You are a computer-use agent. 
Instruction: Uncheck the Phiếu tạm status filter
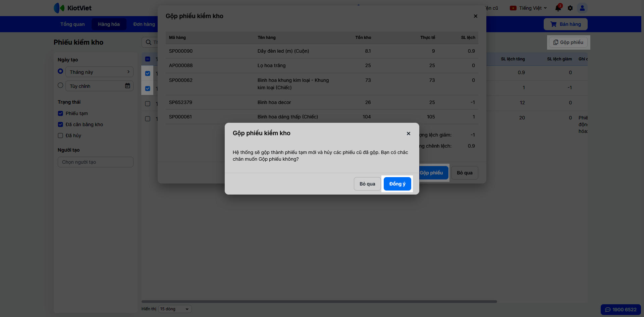(x=60, y=113)
